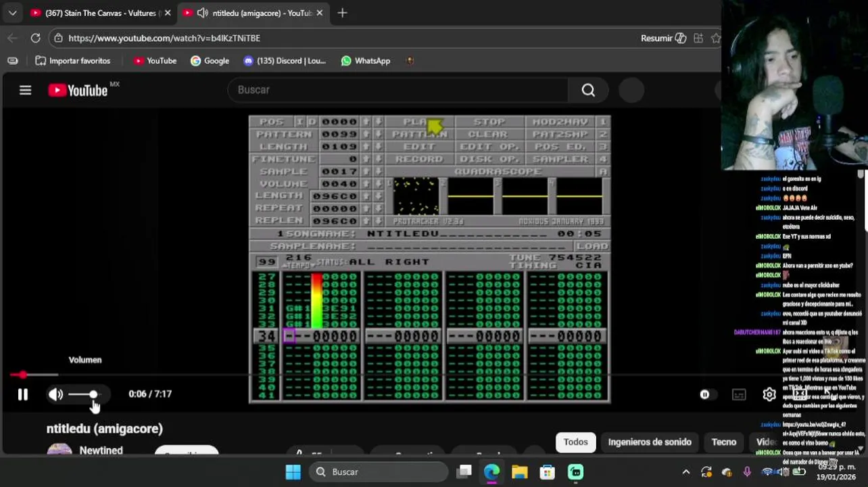Image resolution: width=868 pixels, height=487 pixels.
Task: Click the YouTube URL in address bar
Action: click(x=164, y=38)
